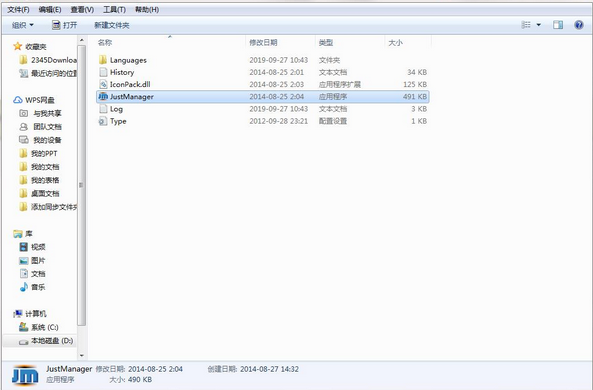
Task: Open 文档 library icon
Action: click(x=23, y=273)
